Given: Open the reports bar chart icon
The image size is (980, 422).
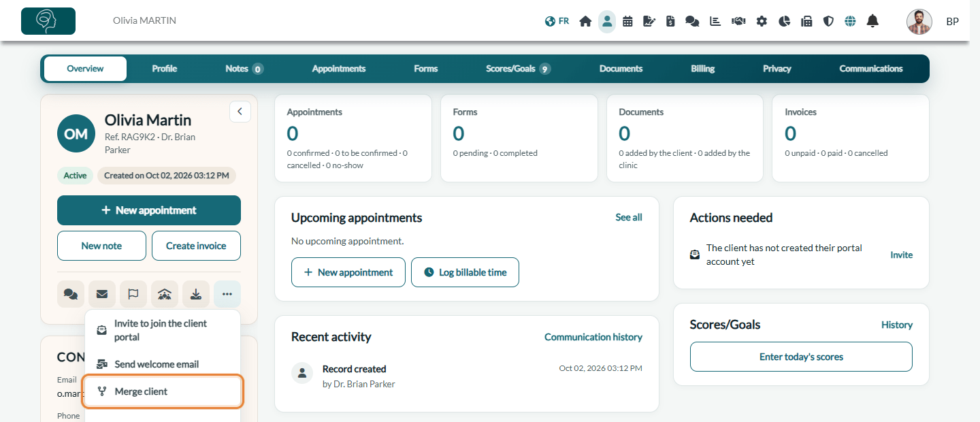Looking at the screenshot, I should 715,21.
